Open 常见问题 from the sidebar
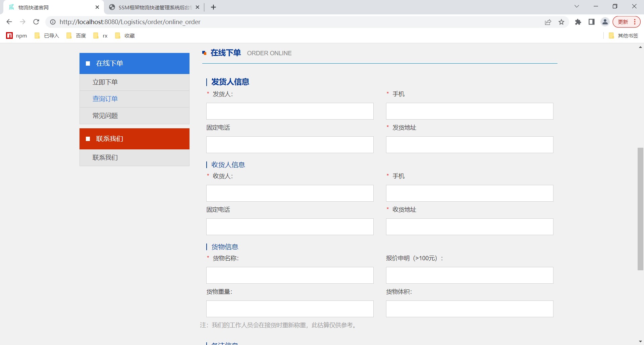 (x=105, y=116)
